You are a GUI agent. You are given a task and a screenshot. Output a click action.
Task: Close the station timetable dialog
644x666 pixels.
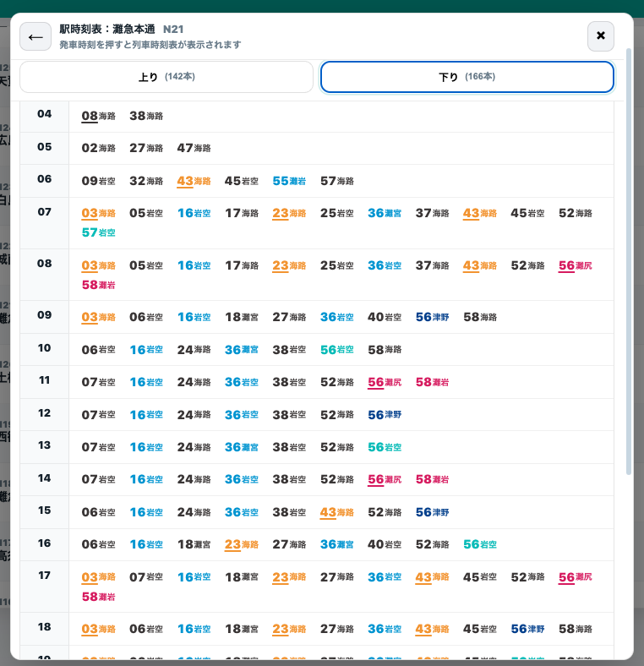600,36
